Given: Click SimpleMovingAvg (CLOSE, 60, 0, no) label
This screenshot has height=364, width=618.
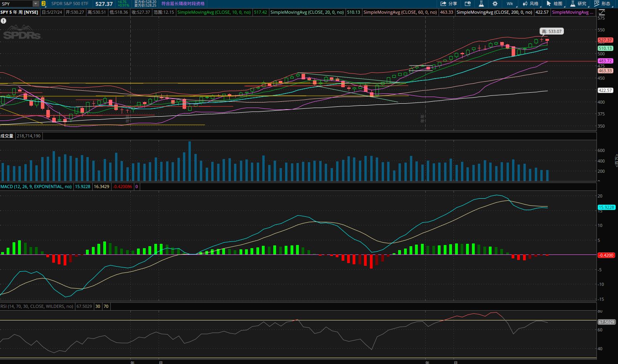Looking at the screenshot, I should coord(400,12).
